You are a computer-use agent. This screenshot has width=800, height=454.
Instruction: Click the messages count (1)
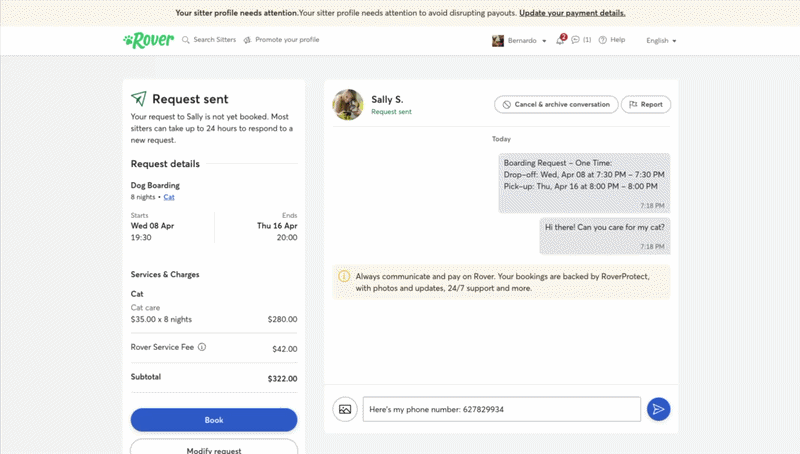(587, 40)
